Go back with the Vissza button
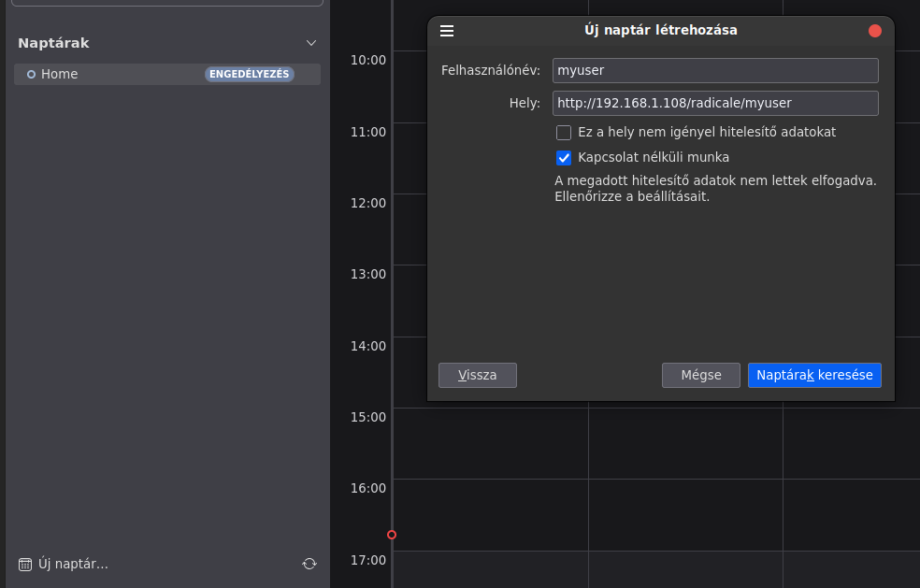920x588 pixels. (x=477, y=375)
